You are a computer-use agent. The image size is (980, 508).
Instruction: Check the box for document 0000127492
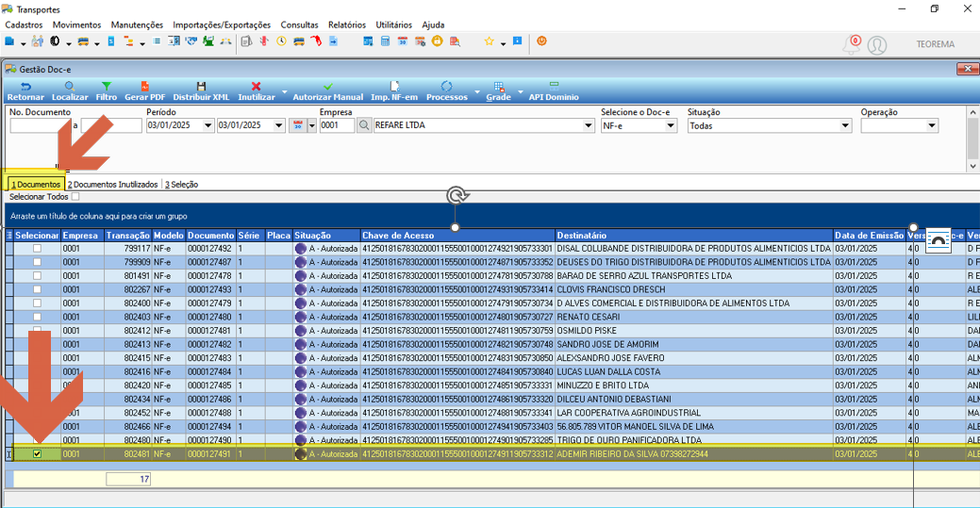(x=38, y=249)
